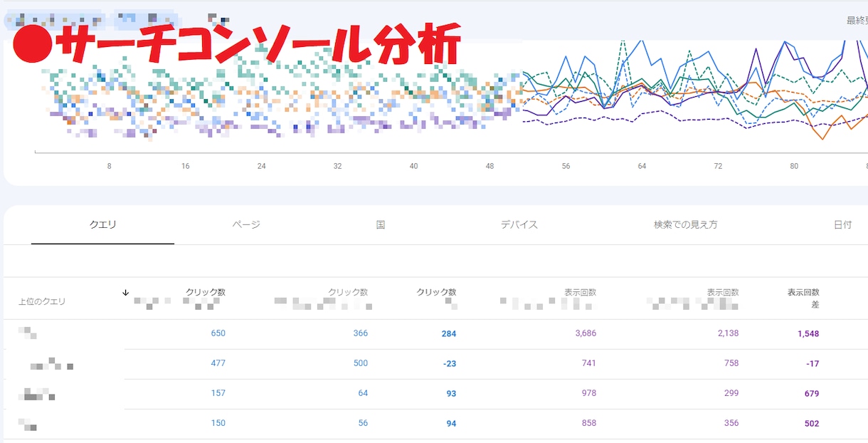
Task: Select the impressions cell 741
Action: pos(588,363)
